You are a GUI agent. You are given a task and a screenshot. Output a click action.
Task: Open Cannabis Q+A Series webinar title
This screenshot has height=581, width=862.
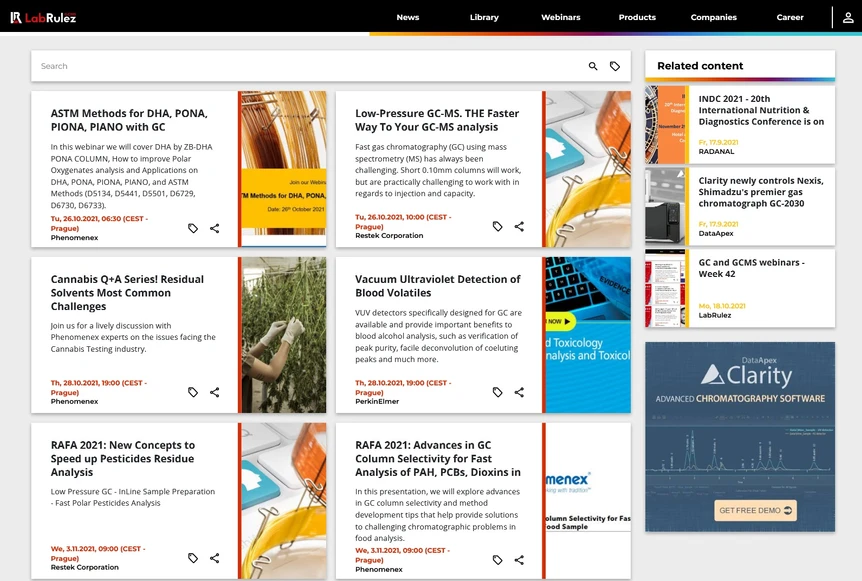coord(127,292)
